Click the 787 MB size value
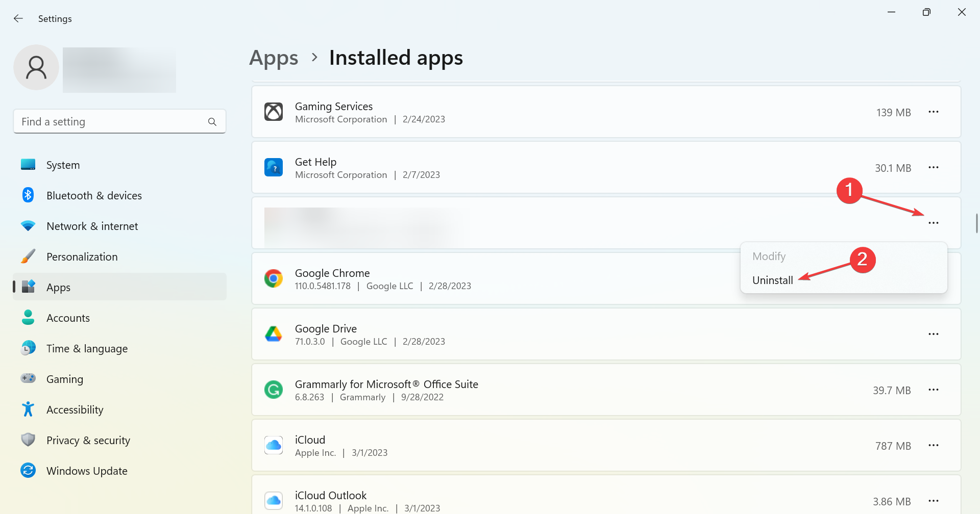This screenshot has height=514, width=980. point(893,446)
